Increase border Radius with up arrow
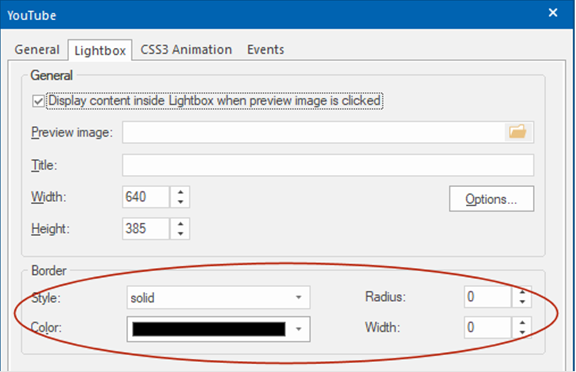 pyautogui.click(x=522, y=292)
